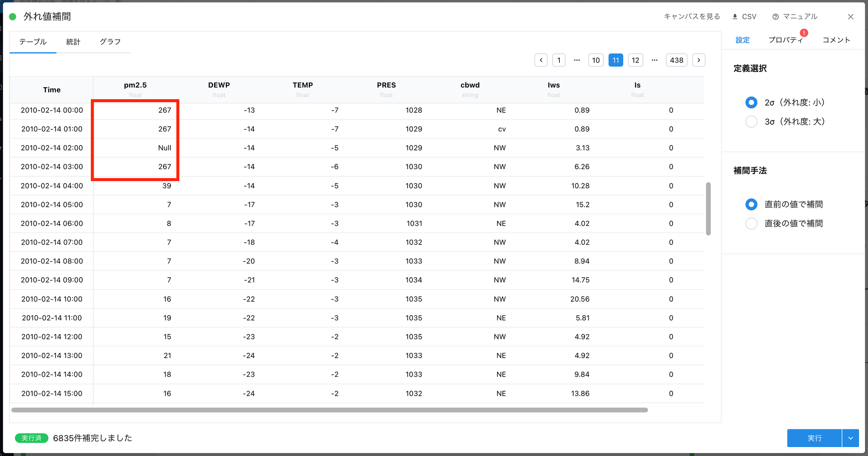Screen dimensions: 868x456
Task: Expand the 実行 button dropdown arrow
Action: [851, 438]
